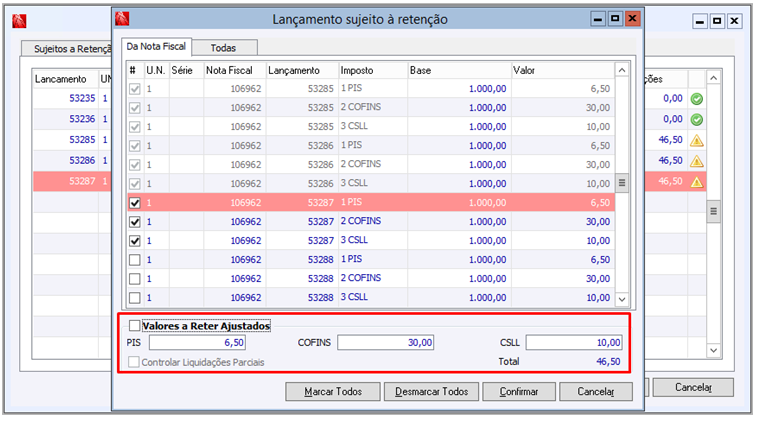
Task: Cancel the retention dialog
Action: (596, 392)
